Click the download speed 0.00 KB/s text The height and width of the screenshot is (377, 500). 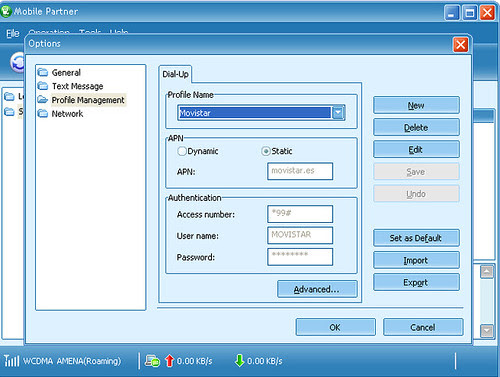point(265,361)
